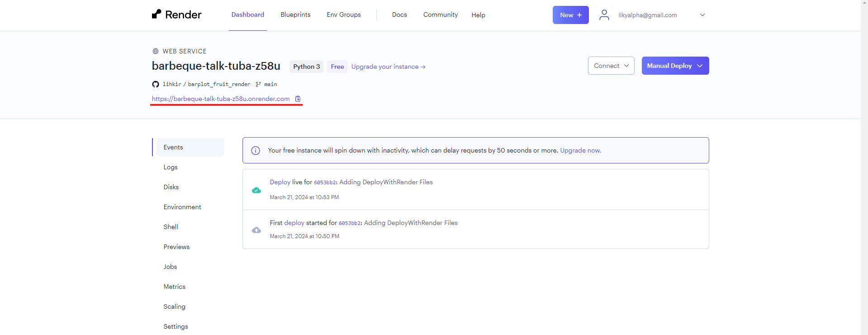Click the Deploy link in the live event
Viewport: 868px width, 335px height.
tap(280, 182)
